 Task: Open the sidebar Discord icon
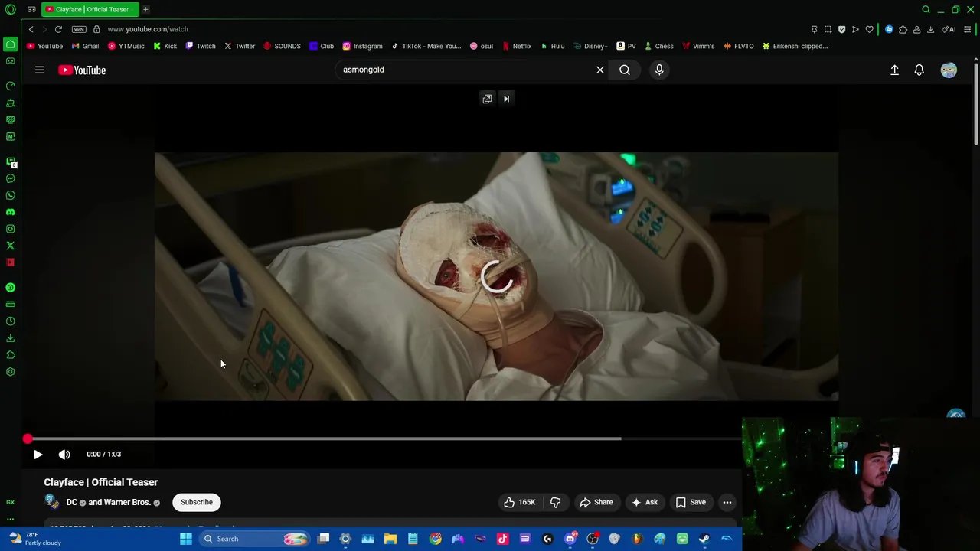pos(10,212)
